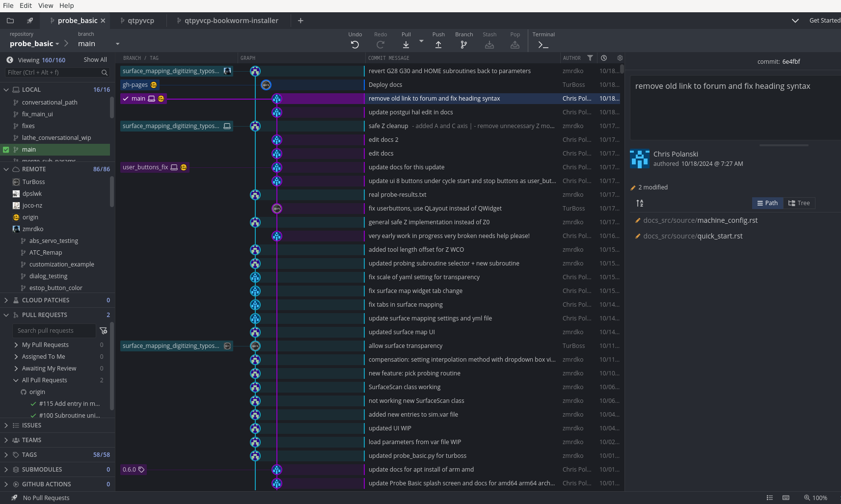Expand the CLOUD PATCHES section

[x=6, y=300]
